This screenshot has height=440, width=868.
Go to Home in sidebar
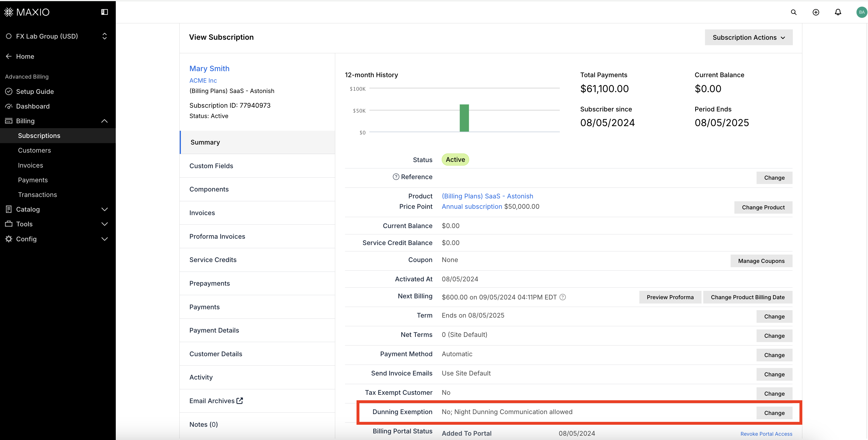25,56
